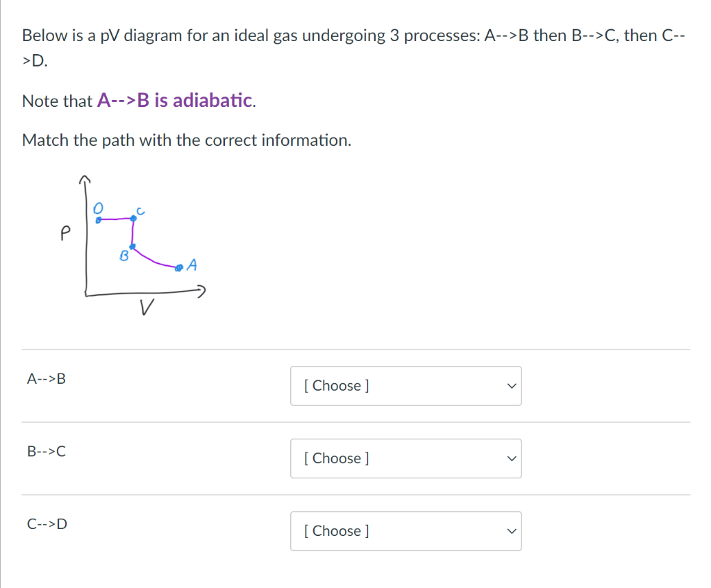Click the chevron arrow in the C-->D dropdown
Screen dimensions: 711x588
coord(512,531)
